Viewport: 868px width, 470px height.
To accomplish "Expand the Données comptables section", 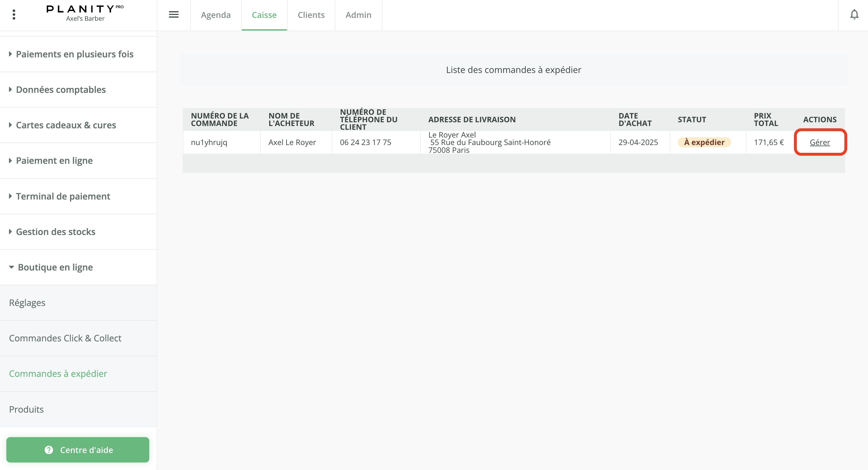I will (61, 90).
